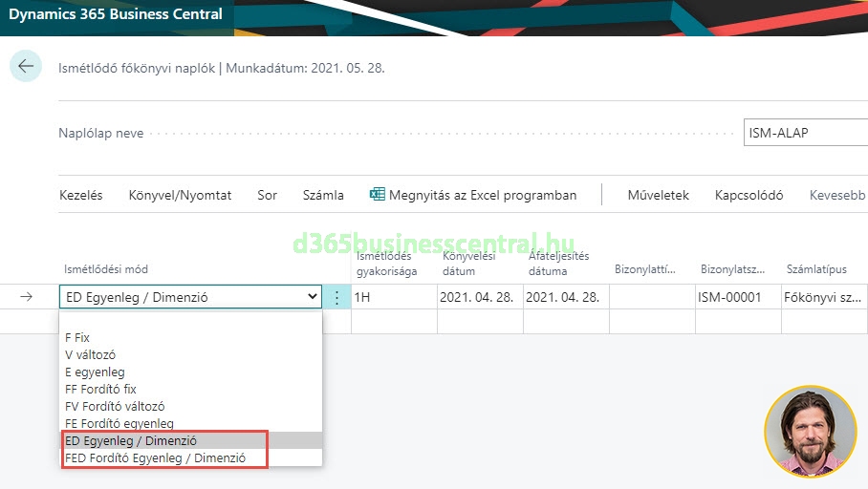The width and height of the screenshot is (868, 489).
Task: Click the ISM-00001 document number cell
Action: [738, 297]
